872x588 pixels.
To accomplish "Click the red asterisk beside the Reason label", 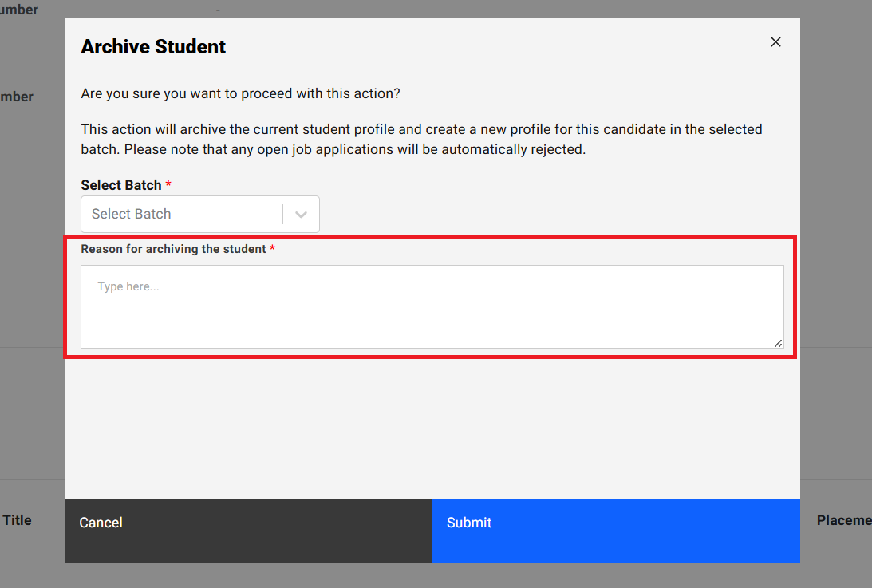I will [x=272, y=249].
